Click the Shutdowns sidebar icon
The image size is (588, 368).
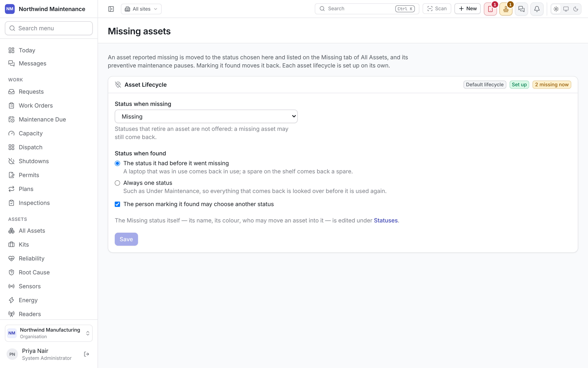[11, 161]
